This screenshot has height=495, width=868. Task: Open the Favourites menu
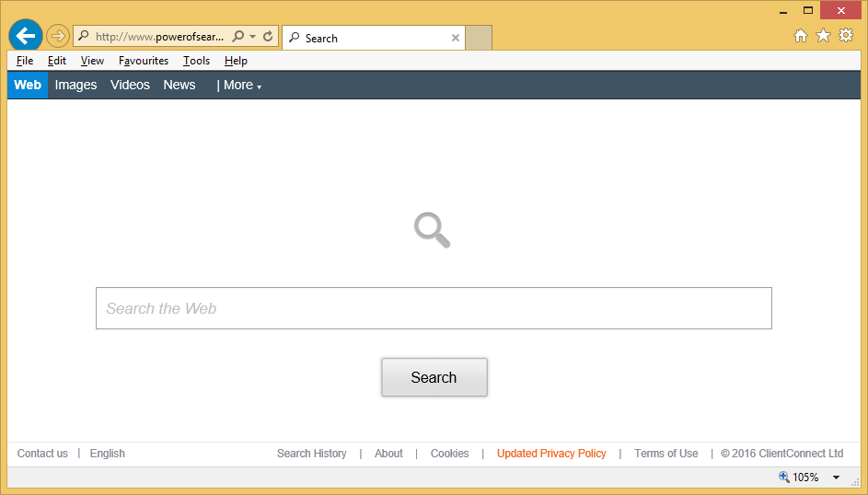pos(144,61)
